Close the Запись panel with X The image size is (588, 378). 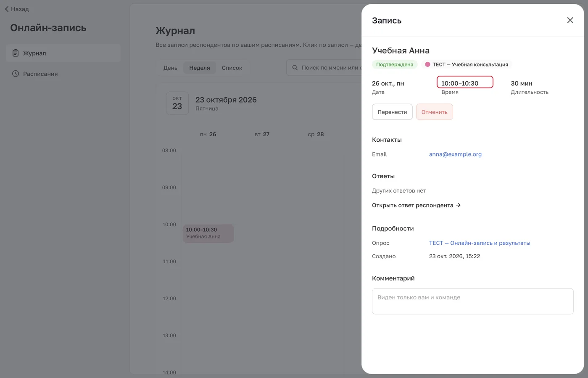pyautogui.click(x=570, y=20)
